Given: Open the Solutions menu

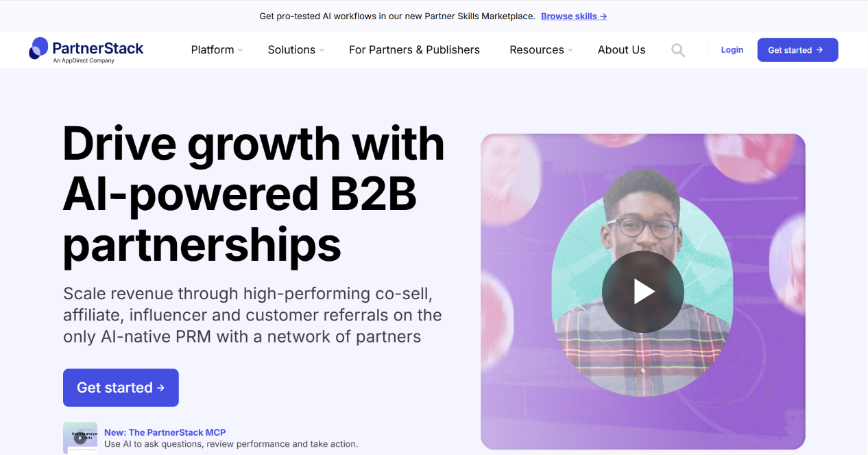Looking at the screenshot, I should 291,50.
